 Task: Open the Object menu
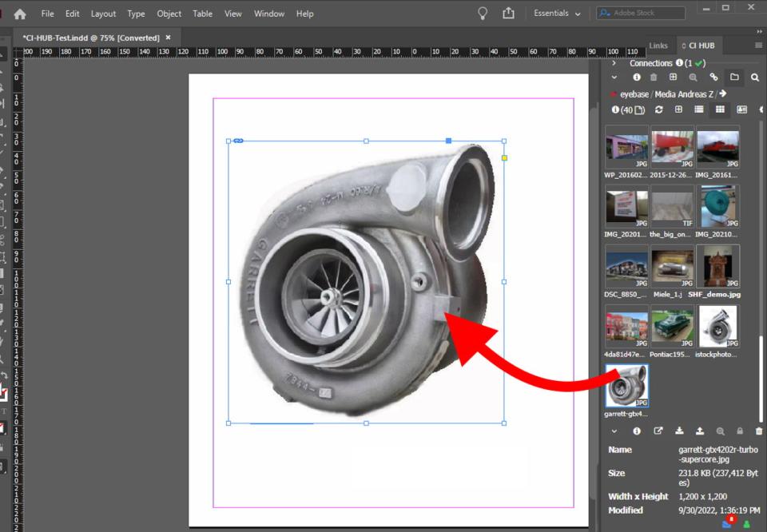pos(169,14)
